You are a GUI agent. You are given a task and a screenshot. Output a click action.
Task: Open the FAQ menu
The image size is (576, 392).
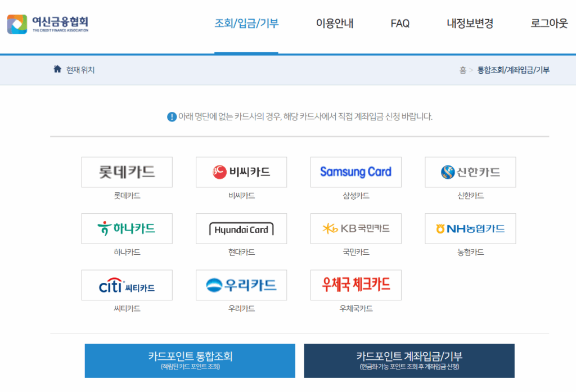(400, 24)
